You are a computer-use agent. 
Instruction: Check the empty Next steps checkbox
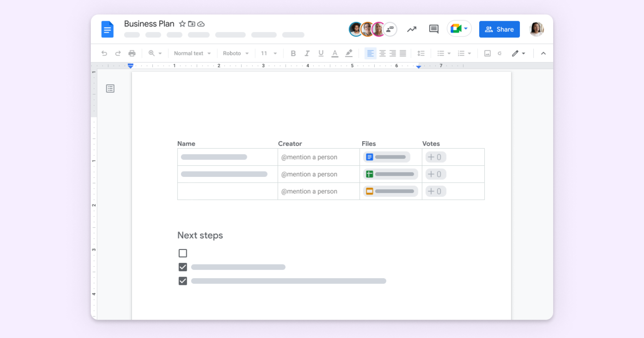click(x=183, y=253)
